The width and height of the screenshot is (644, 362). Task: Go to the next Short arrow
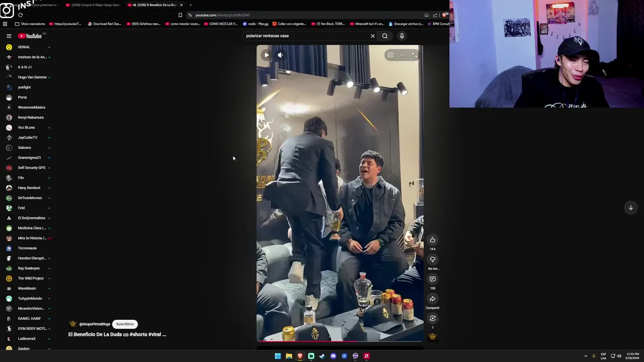[630, 208]
